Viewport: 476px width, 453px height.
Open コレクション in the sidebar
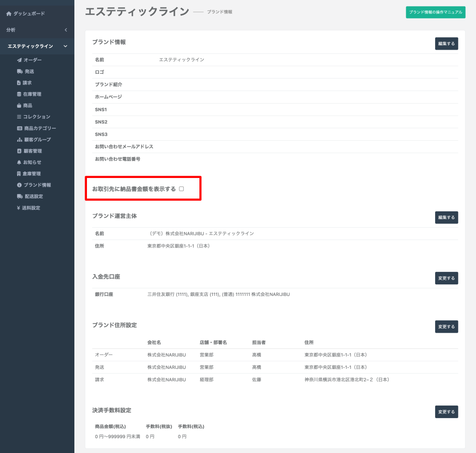click(36, 117)
